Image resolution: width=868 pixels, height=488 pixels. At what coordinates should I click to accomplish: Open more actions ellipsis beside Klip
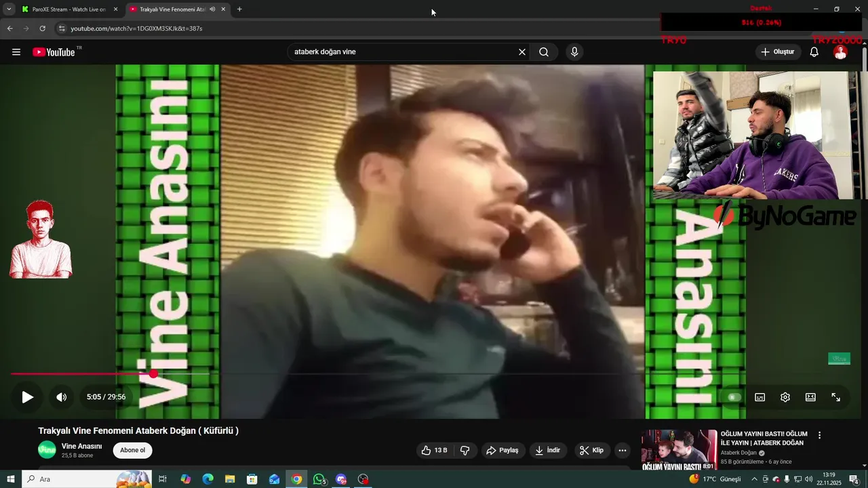pos(623,450)
